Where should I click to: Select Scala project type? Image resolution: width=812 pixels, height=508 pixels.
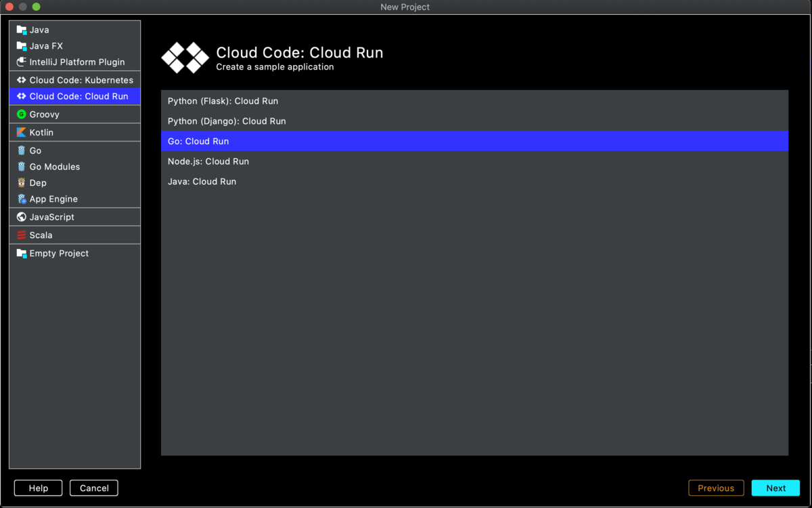coord(74,235)
